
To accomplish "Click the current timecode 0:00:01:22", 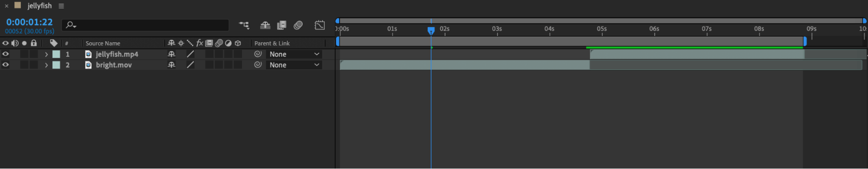I will coord(30,22).
